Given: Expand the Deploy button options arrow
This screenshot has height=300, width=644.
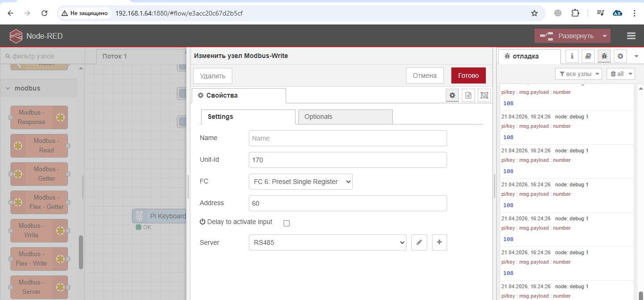Looking at the screenshot, I should pos(604,36).
